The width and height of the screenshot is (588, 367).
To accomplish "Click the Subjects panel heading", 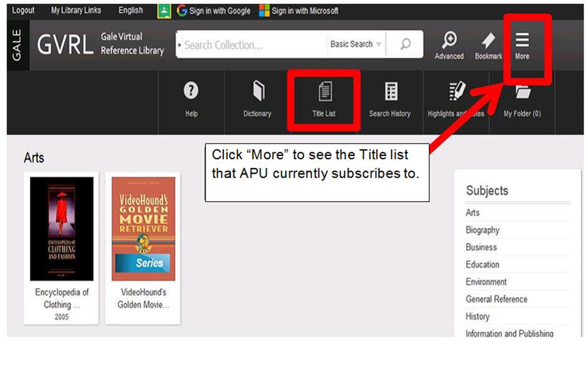I will pos(487,190).
